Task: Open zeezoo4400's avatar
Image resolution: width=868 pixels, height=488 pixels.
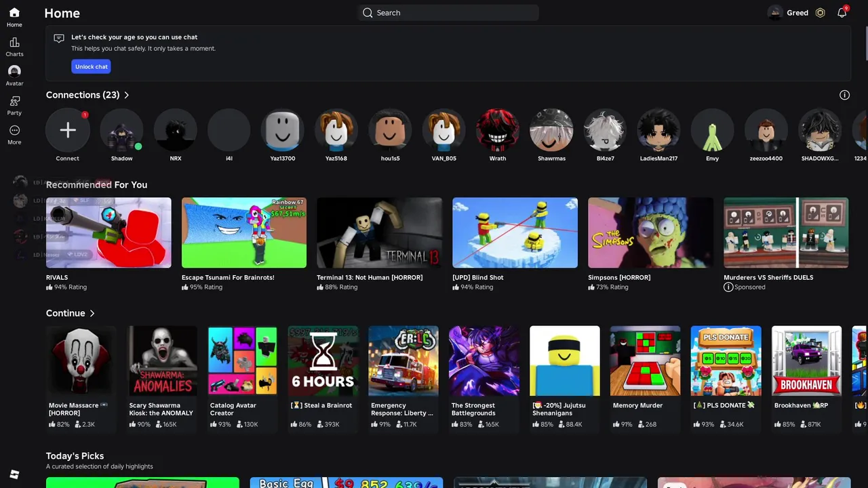Action: (766, 130)
